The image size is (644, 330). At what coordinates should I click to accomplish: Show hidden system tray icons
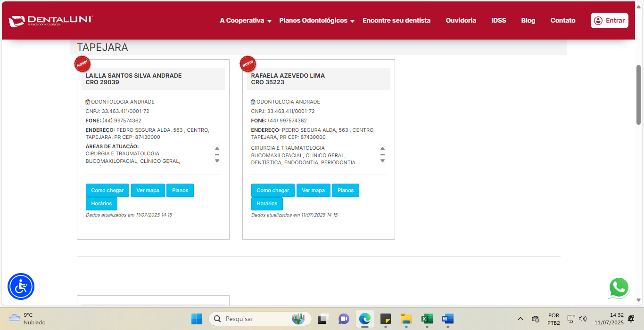520,319
